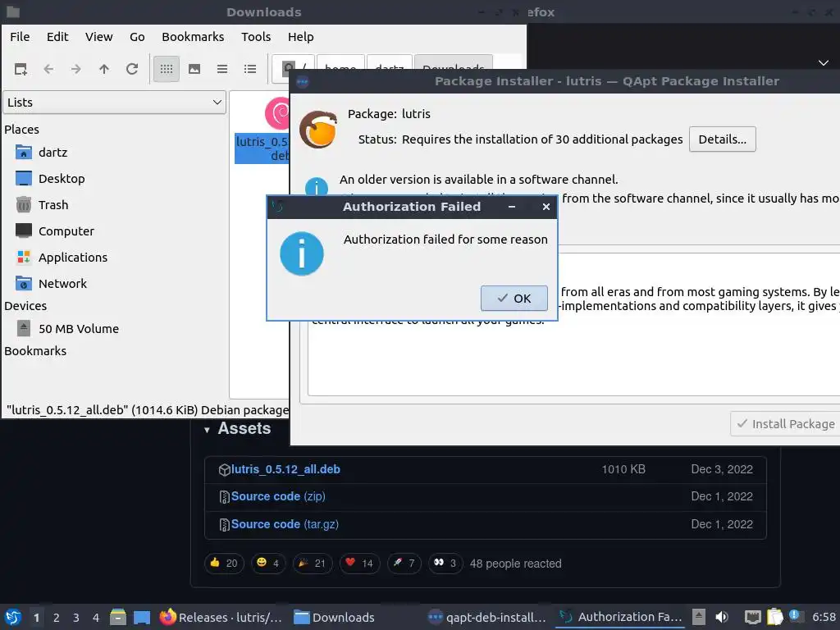The height and width of the screenshot is (630, 840).
Task: Switch to icon view mode
Action: click(167, 69)
